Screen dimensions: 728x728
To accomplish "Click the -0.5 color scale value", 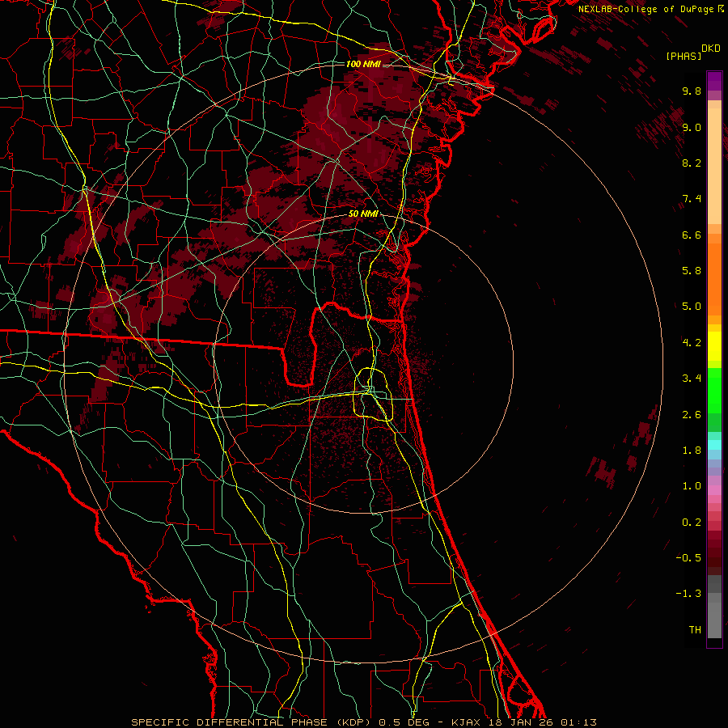I will point(688,558).
